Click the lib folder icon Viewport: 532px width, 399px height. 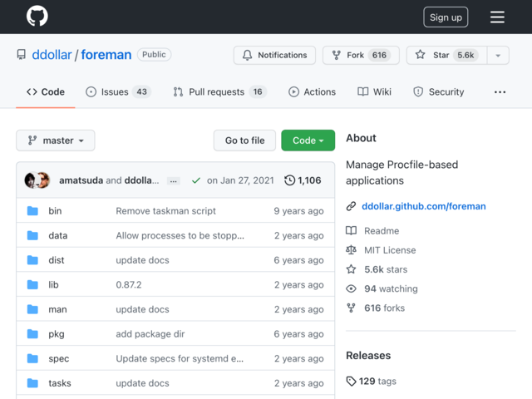tap(32, 284)
